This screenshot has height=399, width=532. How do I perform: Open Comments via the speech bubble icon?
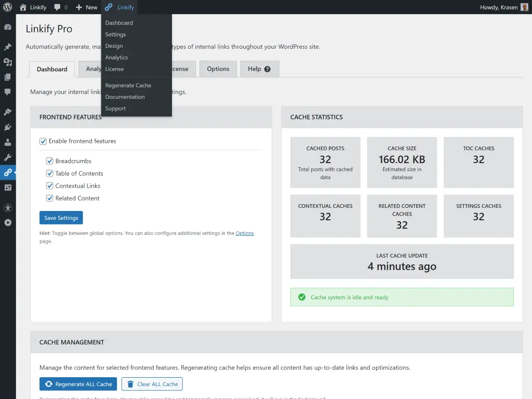7,92
